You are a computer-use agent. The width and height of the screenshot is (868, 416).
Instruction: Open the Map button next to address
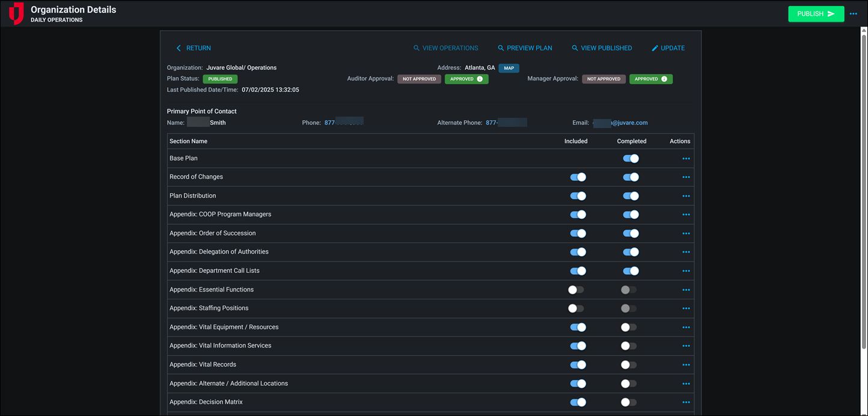click(509, 68)
